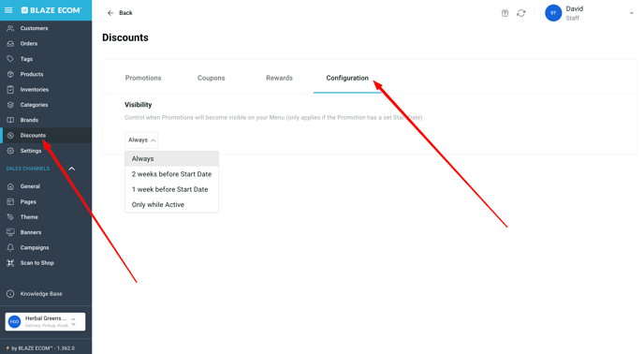The height and width of the screenshot is (354, 644).
Task: Click the refresh sync icon
Action: pyautogui.click(x=520, y=13)
